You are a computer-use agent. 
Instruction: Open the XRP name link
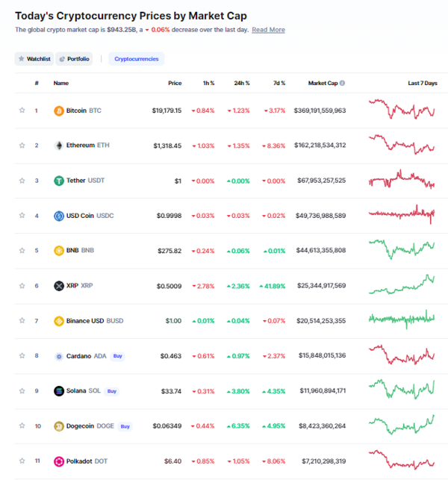79,286
